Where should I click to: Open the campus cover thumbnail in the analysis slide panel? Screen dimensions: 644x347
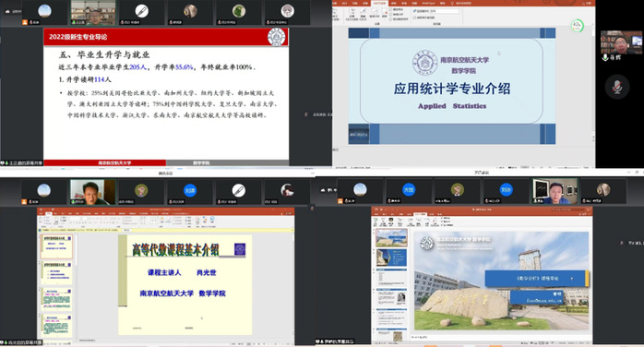pos(392,238)
